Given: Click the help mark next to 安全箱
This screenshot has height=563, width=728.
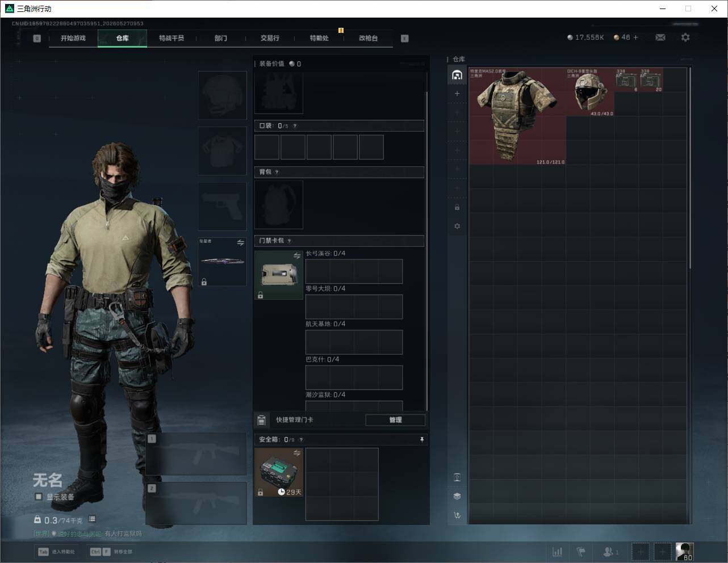Looking at the screenshot, I should [x=301, y=439].
